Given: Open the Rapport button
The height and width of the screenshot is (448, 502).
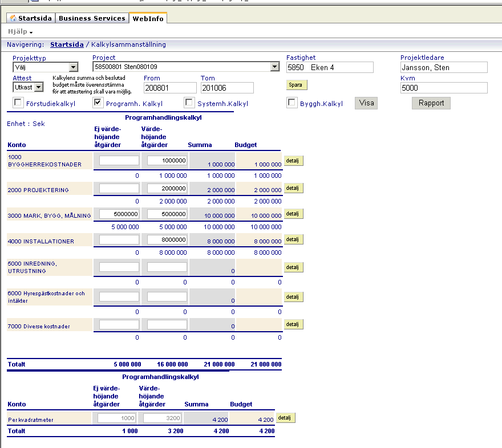Looking at the screenshot, I should coord(431,103).
